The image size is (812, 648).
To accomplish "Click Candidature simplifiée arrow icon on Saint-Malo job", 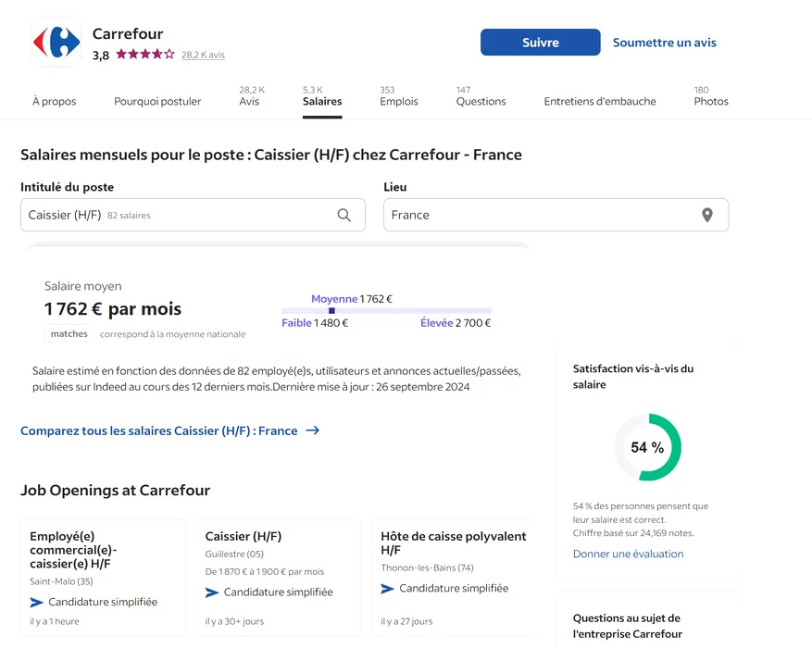I will (37, 602).
